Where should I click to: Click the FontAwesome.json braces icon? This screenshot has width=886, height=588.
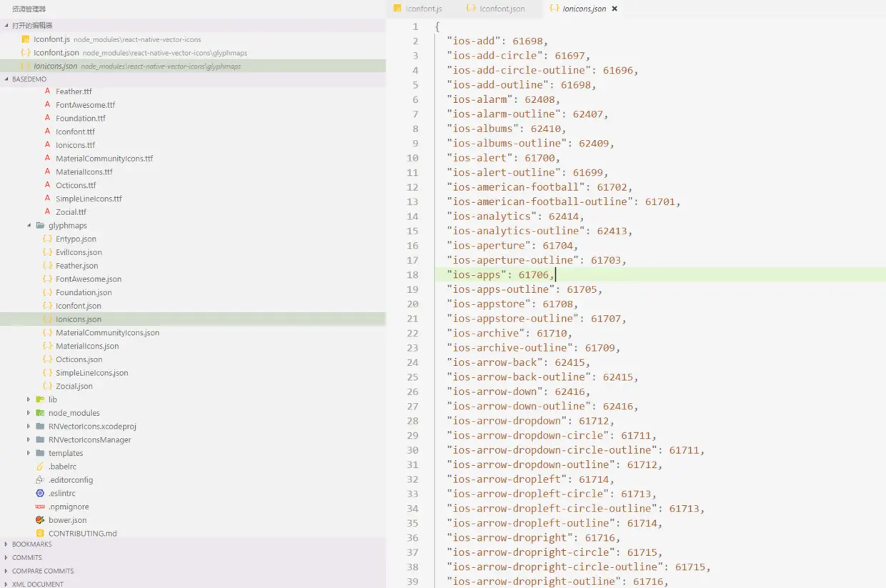(x=48, y=279)
